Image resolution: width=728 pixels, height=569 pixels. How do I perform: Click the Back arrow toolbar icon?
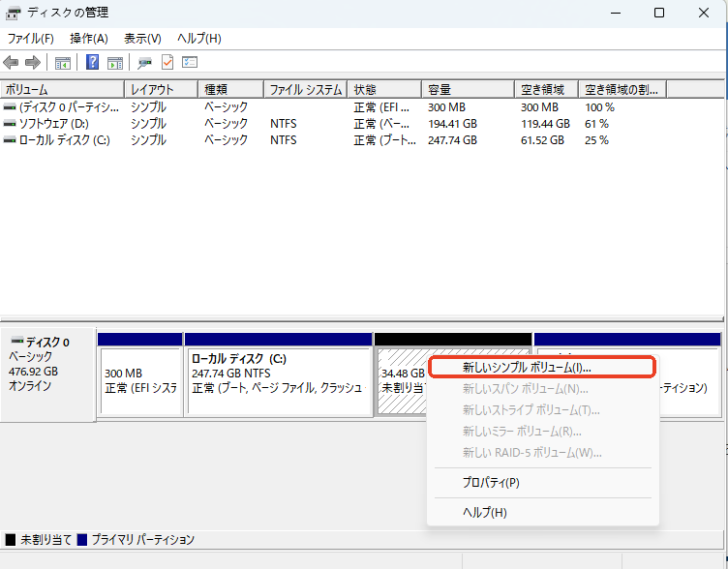pos(11,62)
